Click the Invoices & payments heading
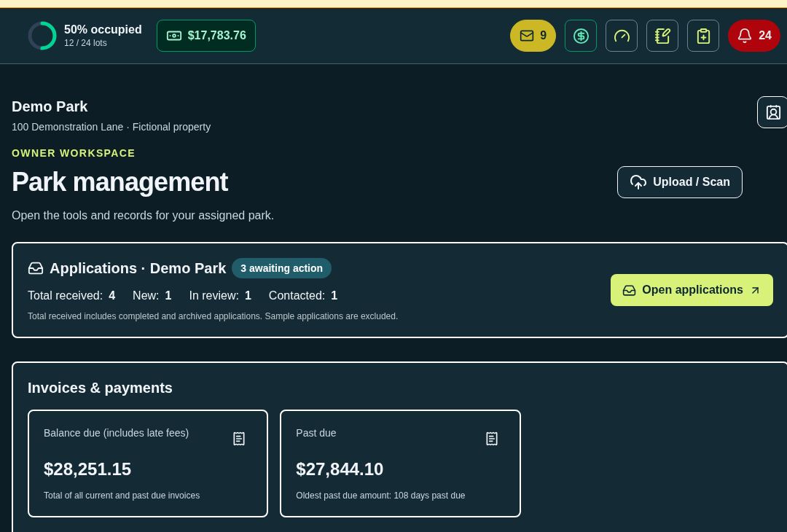 tap(100, 388)
